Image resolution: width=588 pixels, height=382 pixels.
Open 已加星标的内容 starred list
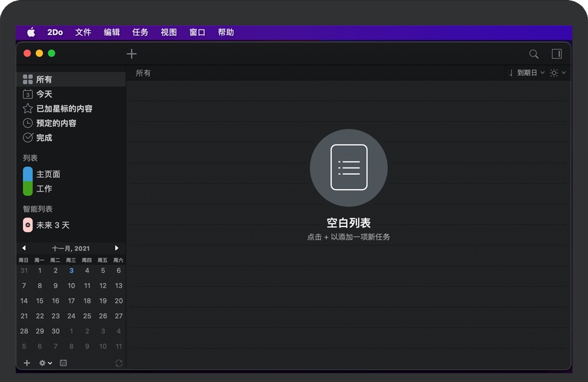[x=64, y=108]
